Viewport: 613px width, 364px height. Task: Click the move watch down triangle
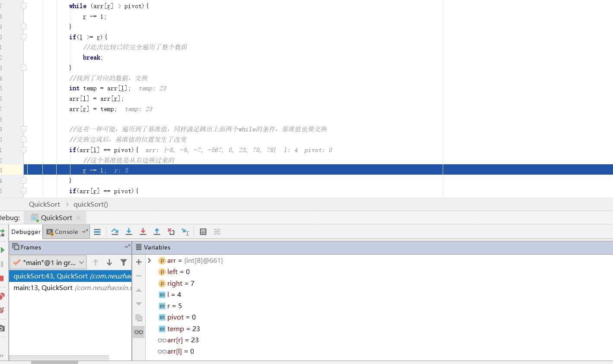coord(139,304)
